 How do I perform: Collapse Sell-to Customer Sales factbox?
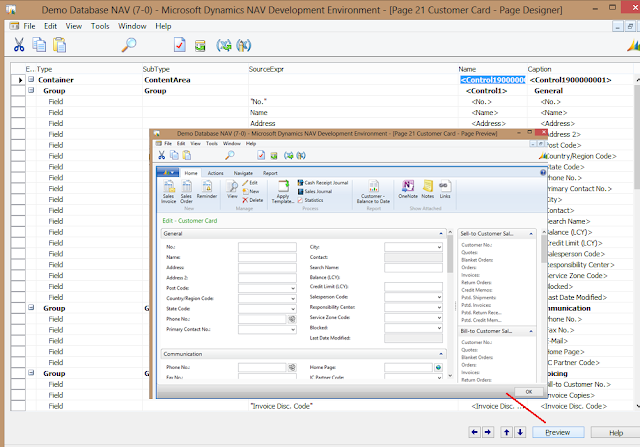pos(531,234)
